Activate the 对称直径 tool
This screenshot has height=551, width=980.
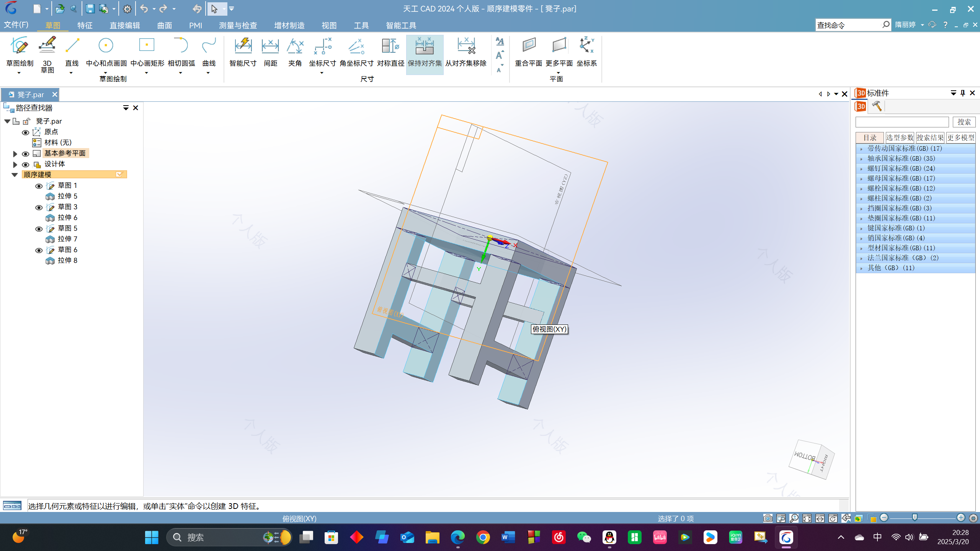(390, 52)
